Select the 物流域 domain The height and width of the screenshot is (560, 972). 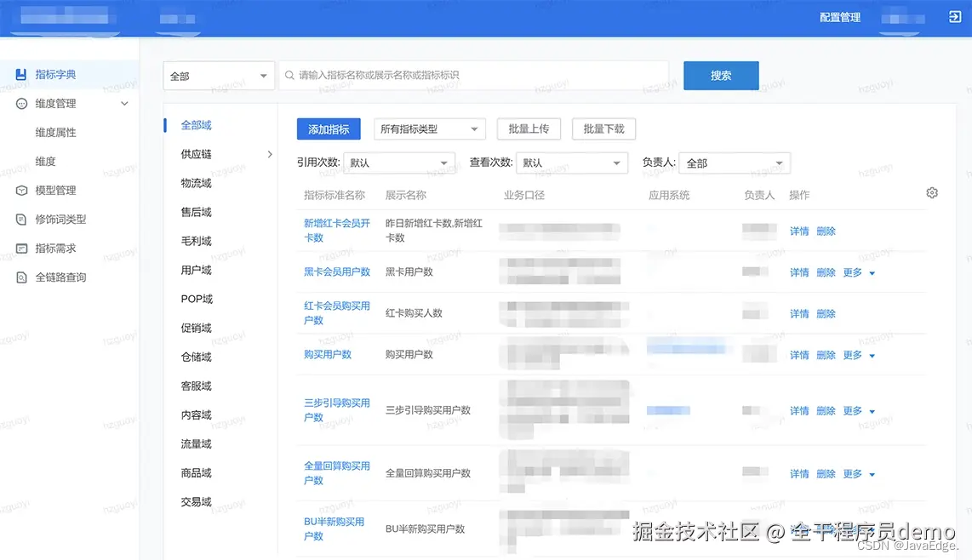click(x=196, y=183)
